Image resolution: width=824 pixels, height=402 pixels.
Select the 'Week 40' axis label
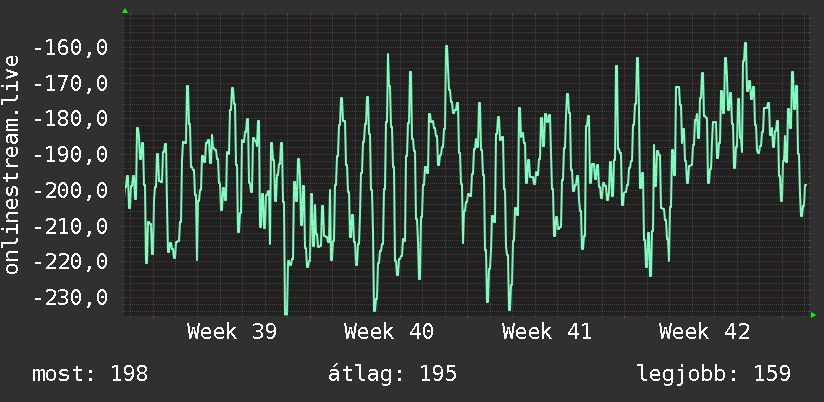(x=389, y=332)
